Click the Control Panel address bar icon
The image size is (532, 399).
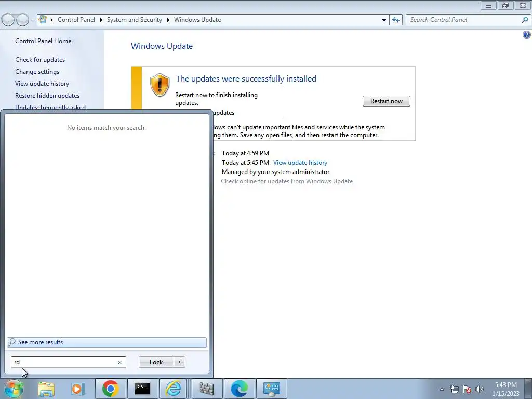coord(43,19)
